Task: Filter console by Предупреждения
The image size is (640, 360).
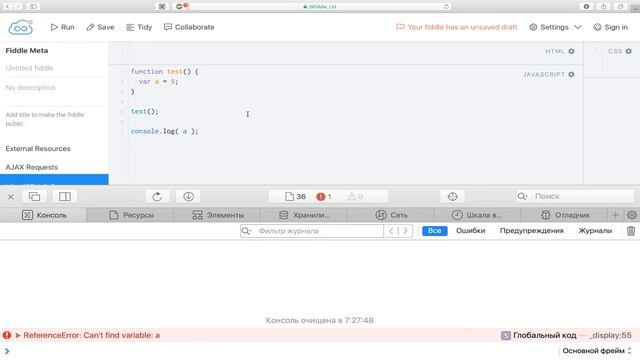Action: click(531, 231)
